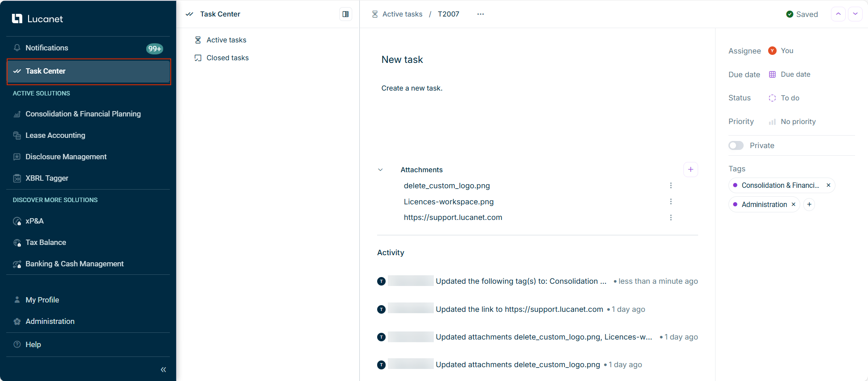
Task: Remove the Administration tag
Action: (794, 205)
